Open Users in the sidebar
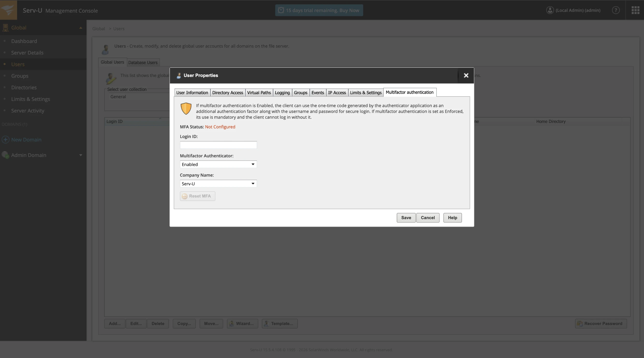 18,64
